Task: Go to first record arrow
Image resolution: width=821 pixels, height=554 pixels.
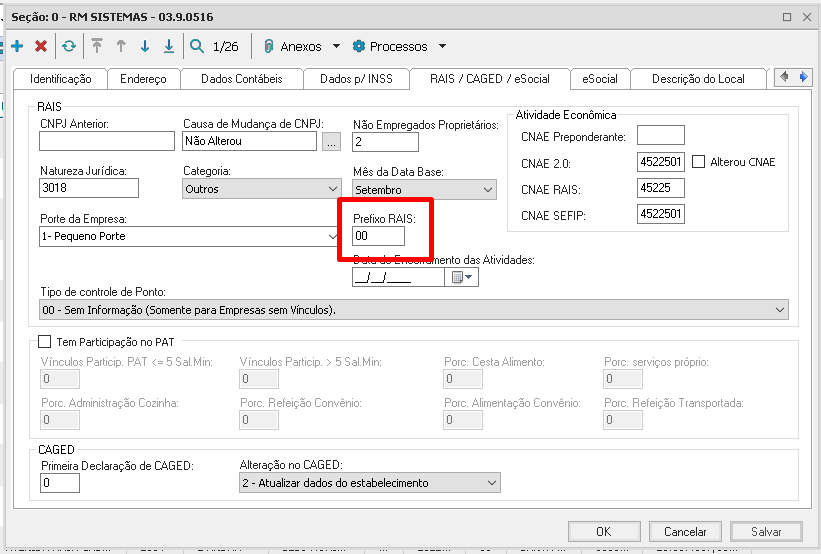Action: [x=97, y=46]
